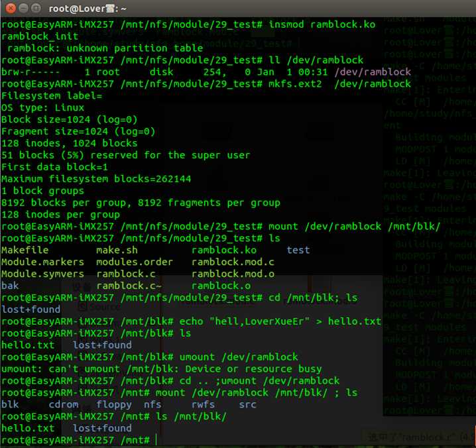Screen dimensions: 476x448
Task: Click the 'test' directory name
Action: tap(298, 250)
